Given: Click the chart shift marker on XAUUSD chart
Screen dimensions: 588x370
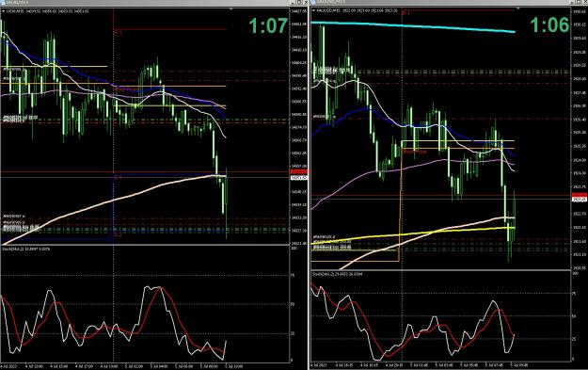Looking at the screenshot, I should pyautogui.click(x=518, y=8).
